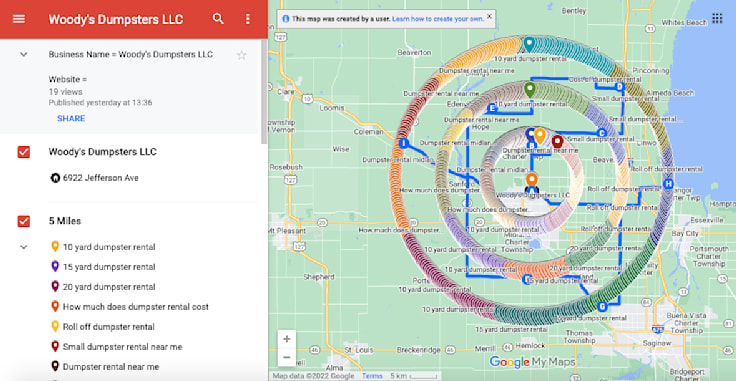Dismiss the user-created map notice

click(x=489, y=16)
